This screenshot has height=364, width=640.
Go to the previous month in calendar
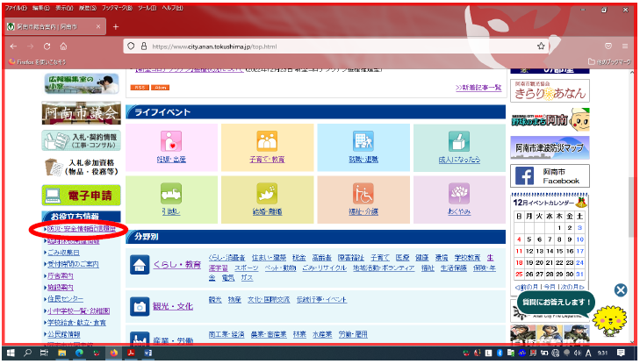pos(528,287)
